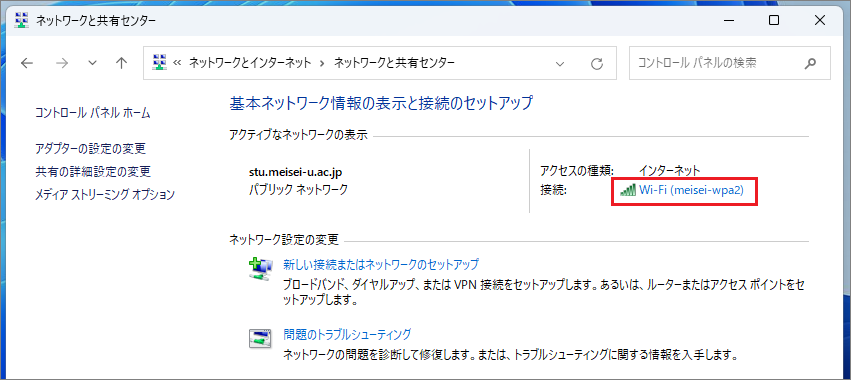Open 問題のトラブルシューティング link
This screenshot has height=380, width=851.
(x=347, y=334)
